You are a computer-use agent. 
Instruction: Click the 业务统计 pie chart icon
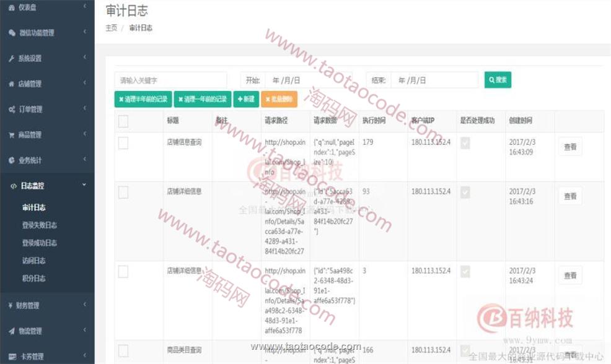(11, 160)
